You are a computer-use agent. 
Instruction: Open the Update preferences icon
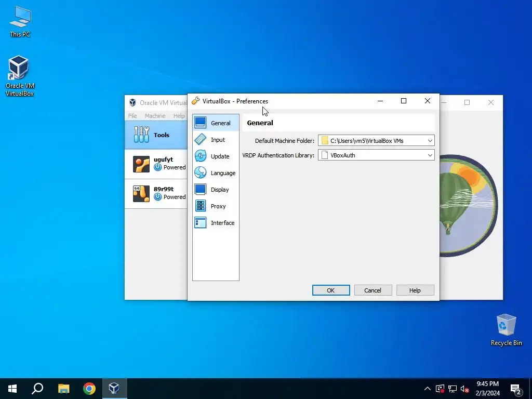[x=200, y=156]
